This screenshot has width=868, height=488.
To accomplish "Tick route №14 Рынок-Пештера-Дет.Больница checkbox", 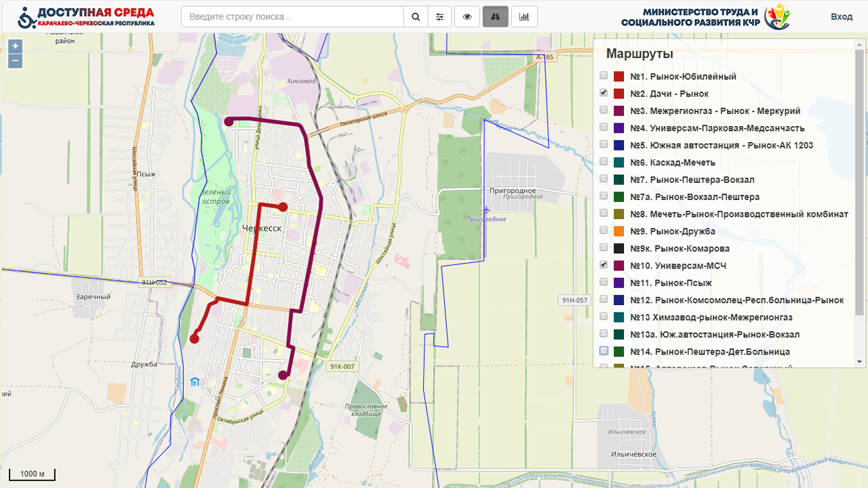I will pos(604,351).
